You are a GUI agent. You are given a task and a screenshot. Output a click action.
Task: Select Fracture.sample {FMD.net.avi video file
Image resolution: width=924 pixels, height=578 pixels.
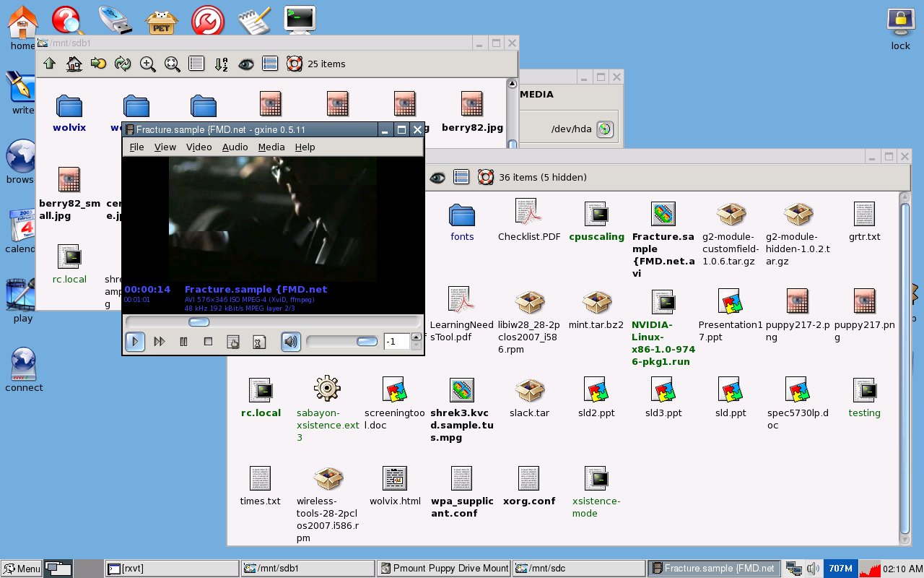(663, 238)
